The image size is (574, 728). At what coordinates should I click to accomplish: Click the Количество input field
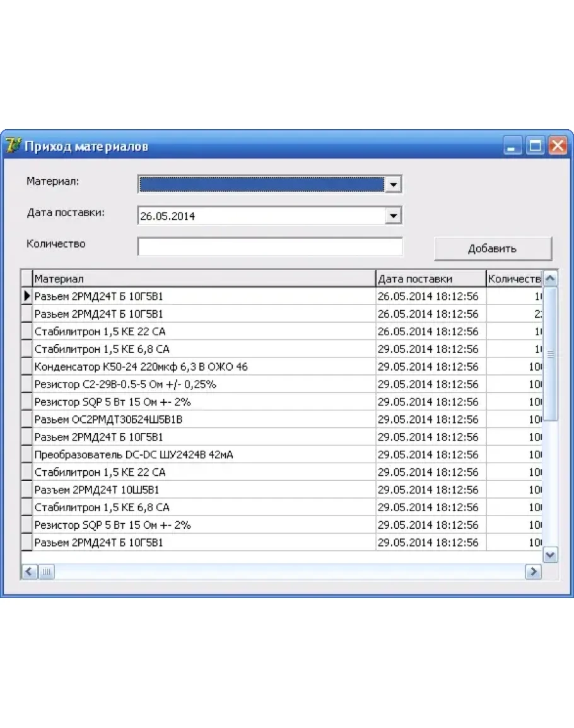[x=269, y=247]
